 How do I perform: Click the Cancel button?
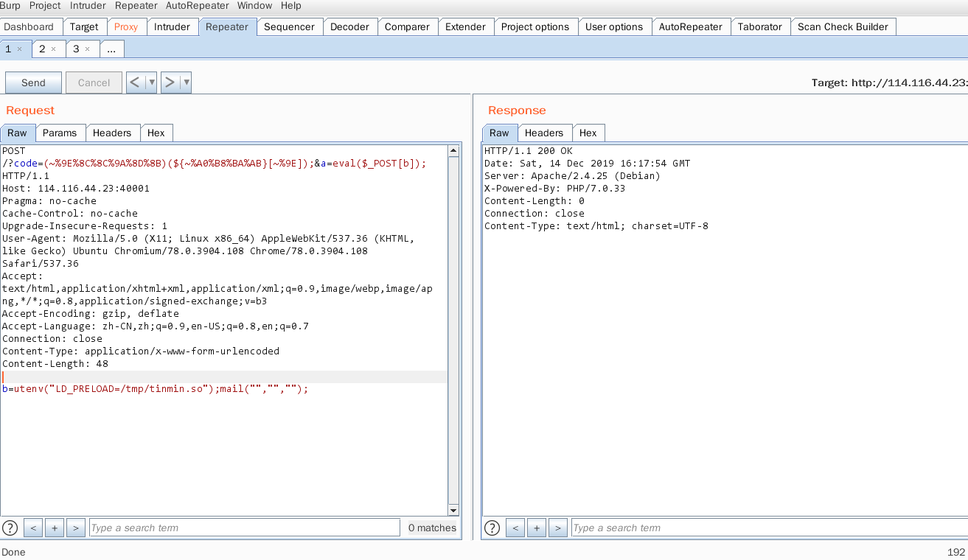click(94, 83)
